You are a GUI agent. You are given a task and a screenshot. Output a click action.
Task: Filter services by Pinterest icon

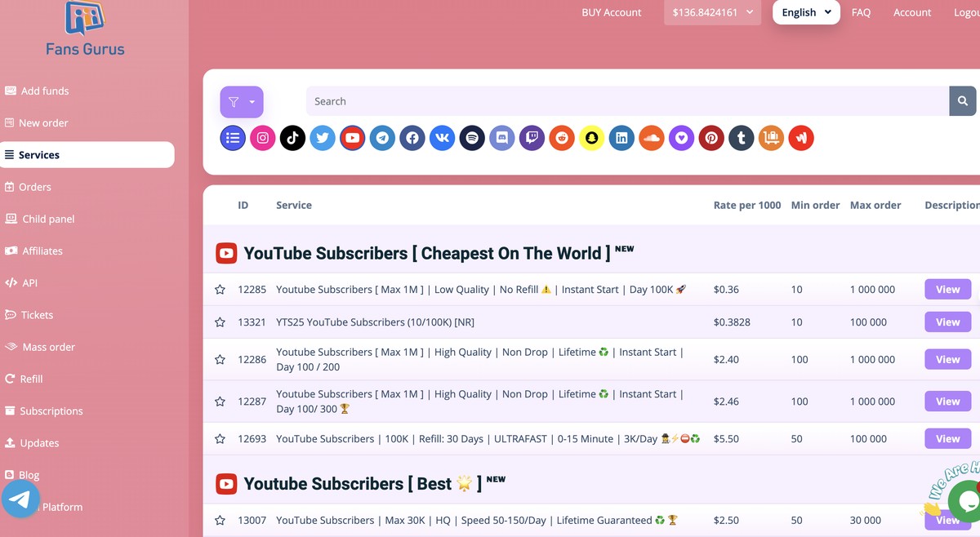pos(711,138)
